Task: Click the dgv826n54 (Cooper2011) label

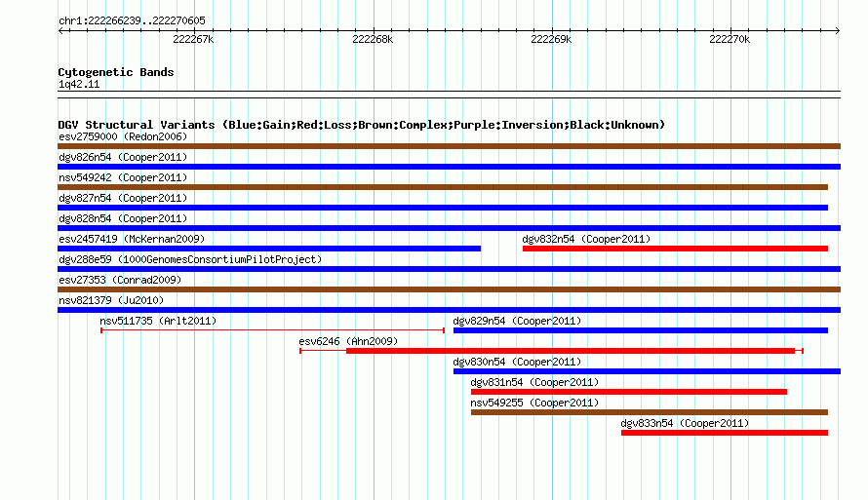Action: [x=123, y=157]
